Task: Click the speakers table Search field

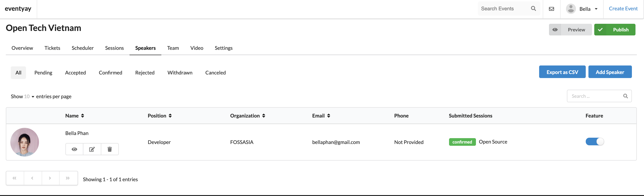Action: [x=599, y=96]
